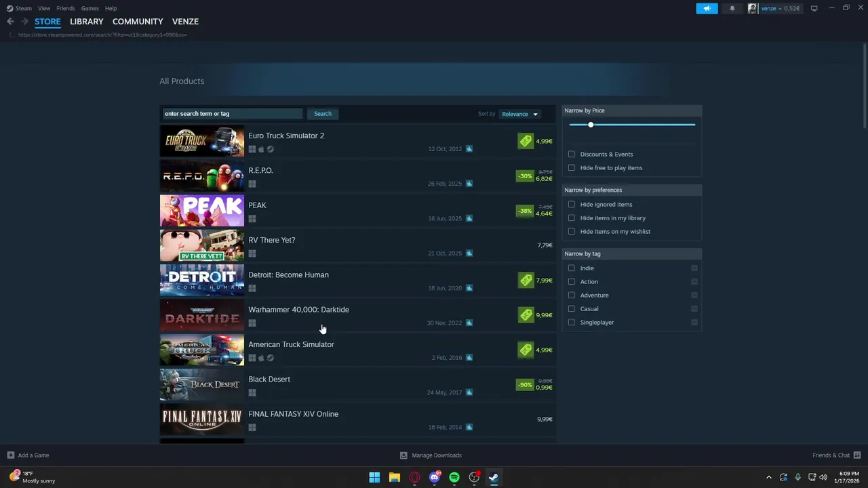Tick the Action tag checkbox

pos(572,282)
